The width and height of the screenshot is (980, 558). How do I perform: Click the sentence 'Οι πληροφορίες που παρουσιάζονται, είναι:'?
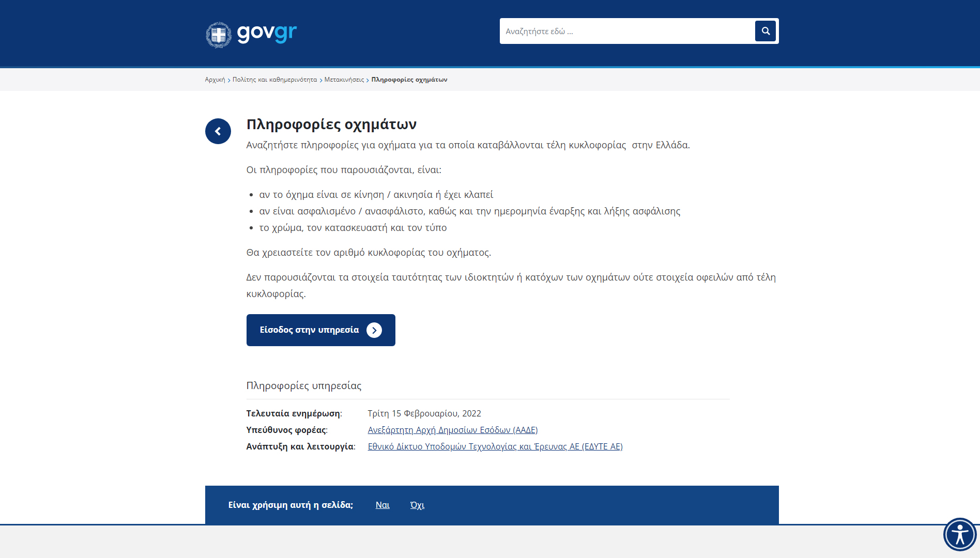tap(344, 170)
